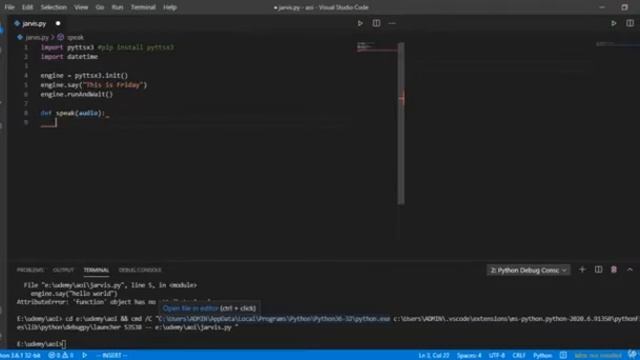Click the feedback icon in status bar
The height and width of the screenshot is (360, 640).
click(x=563, y=356)
